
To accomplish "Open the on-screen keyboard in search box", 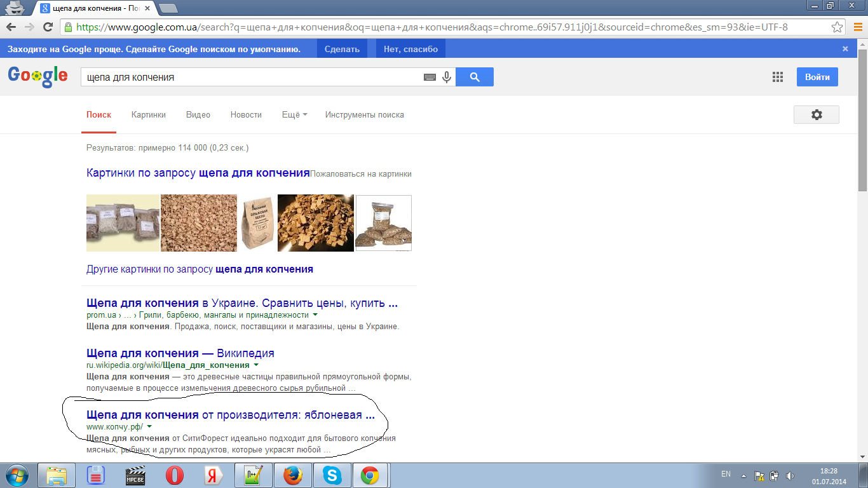I will point(430,78).
